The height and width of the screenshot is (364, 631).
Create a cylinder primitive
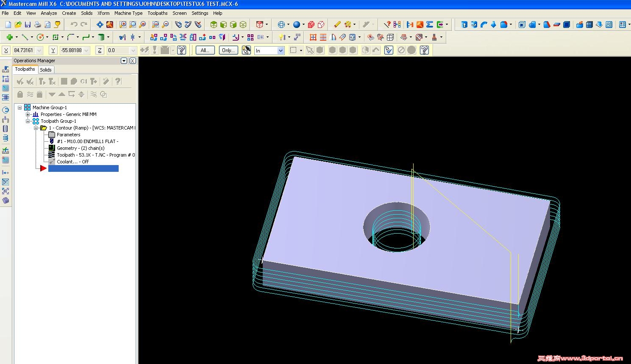point(101,37)
